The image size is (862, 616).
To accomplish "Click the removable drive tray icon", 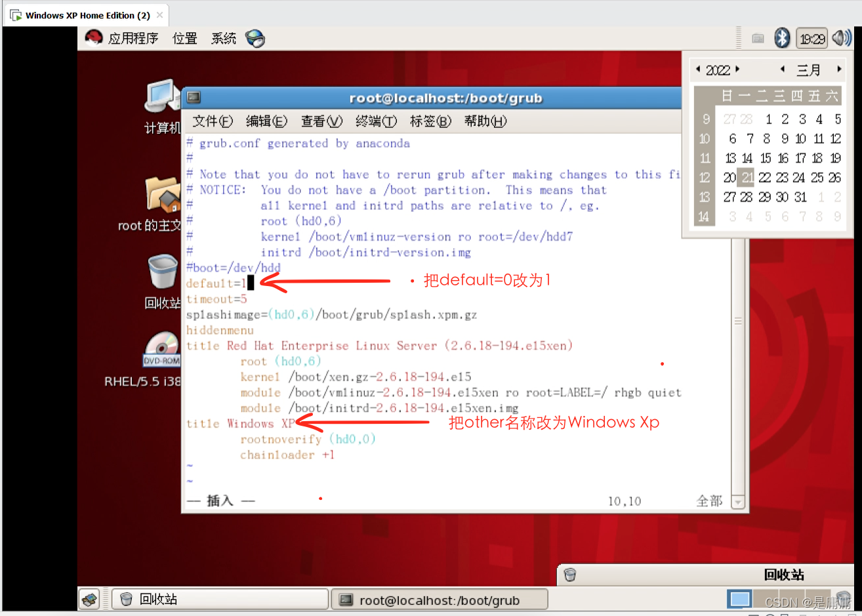I will click(x=758, y=39).
